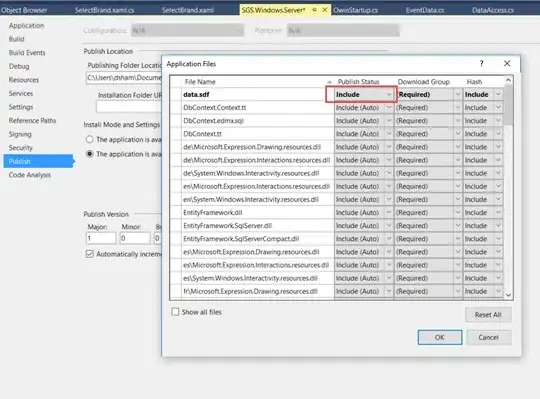The height and width of the screenshot is (399, 540).
Task: Switch to the SelectBrand.xaml tab
Action: click(188, 10)
